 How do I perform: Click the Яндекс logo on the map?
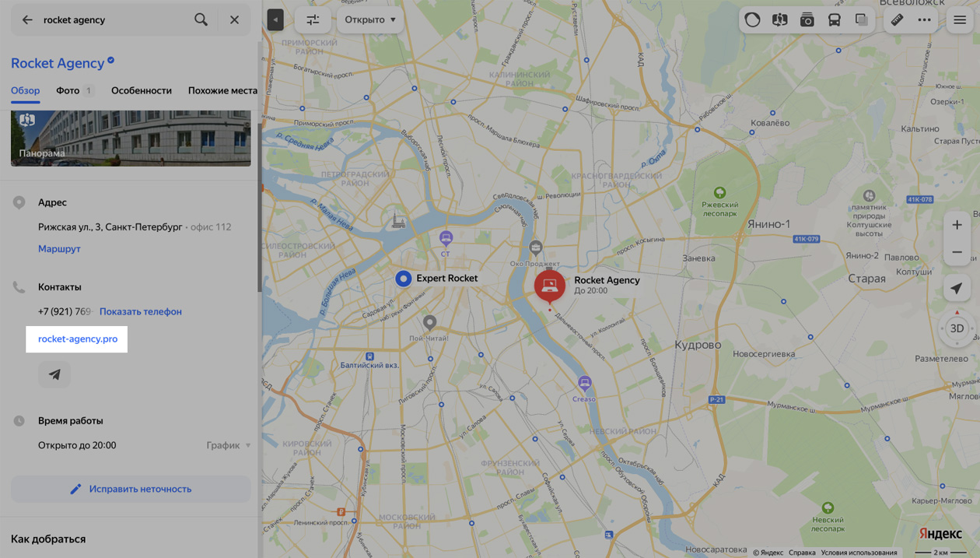point(940,533)
